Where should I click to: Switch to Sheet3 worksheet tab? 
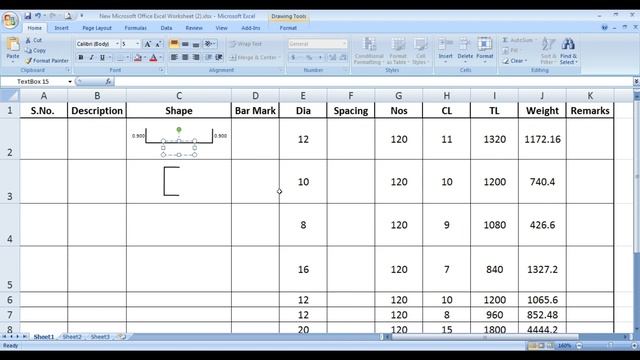[x=100, y=337]
